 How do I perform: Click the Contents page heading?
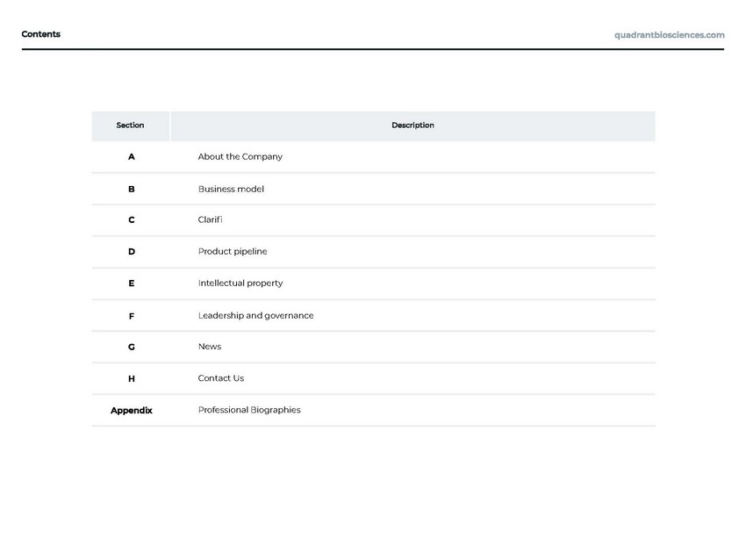coord(41,34)
